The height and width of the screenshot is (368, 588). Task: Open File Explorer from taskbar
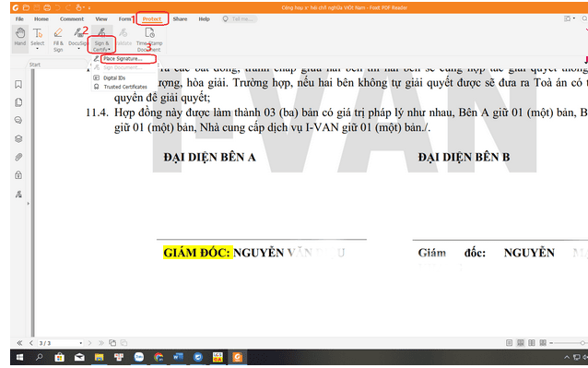99,358
